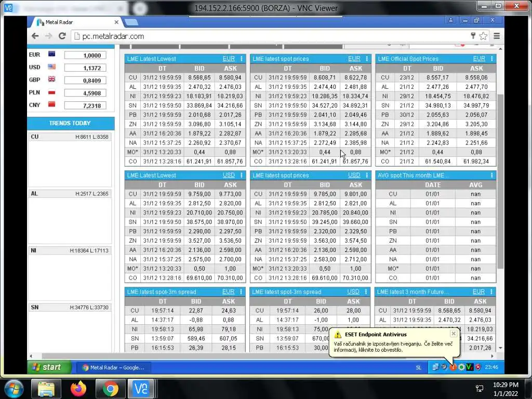Screen dimensions: 532x399
Task: Click USD link in spot-3m spread header
Action: (x=353, y=292)
